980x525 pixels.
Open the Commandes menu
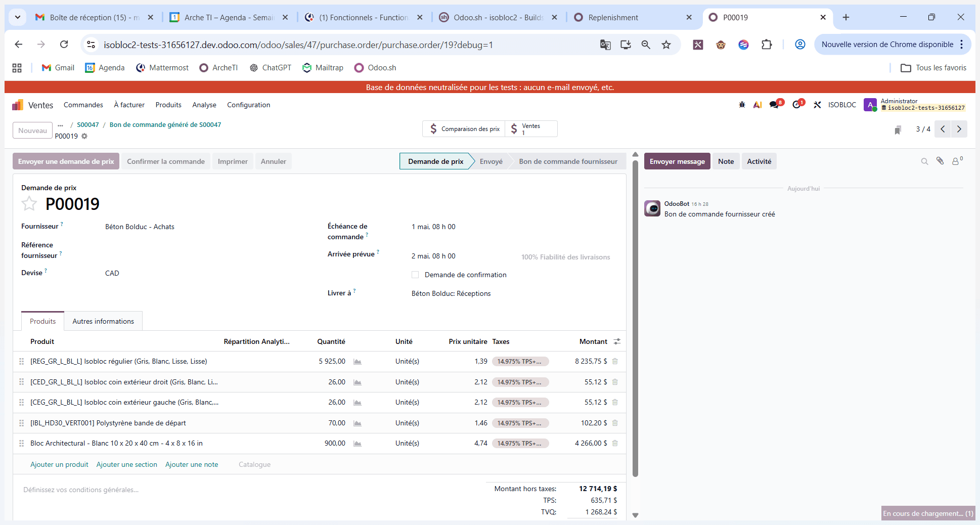click(x=83, y=105)
